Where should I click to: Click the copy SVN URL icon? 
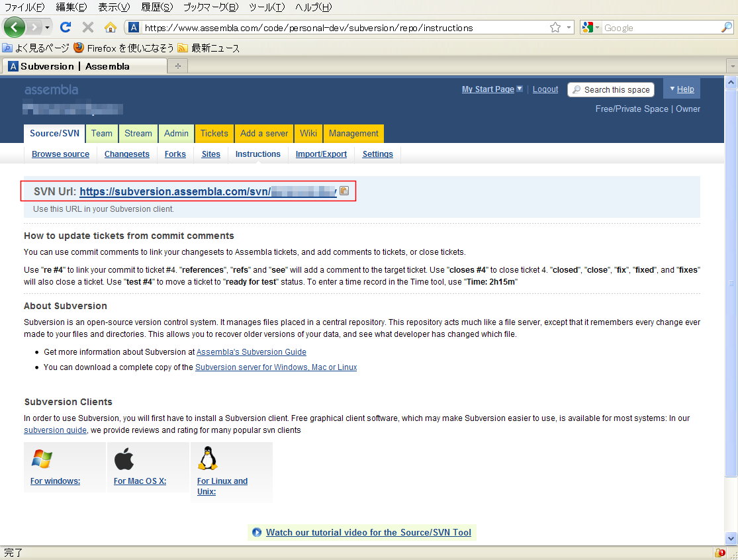(x=344, y=191)
